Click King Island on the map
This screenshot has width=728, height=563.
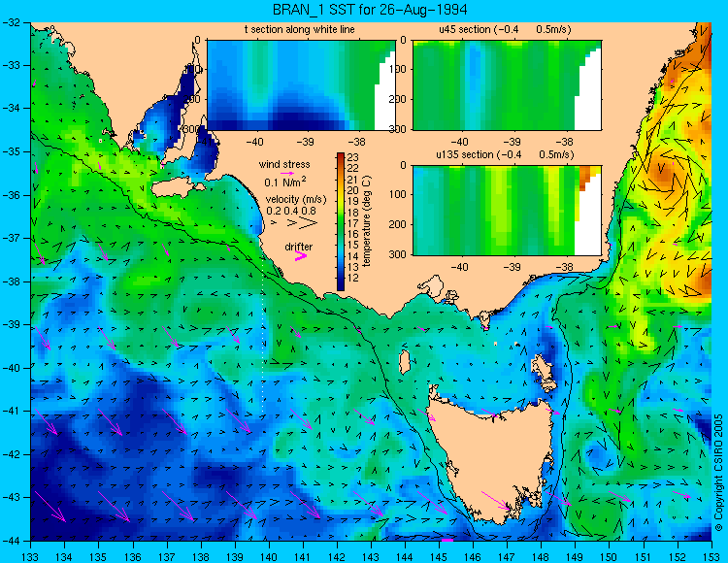point(405,362)
